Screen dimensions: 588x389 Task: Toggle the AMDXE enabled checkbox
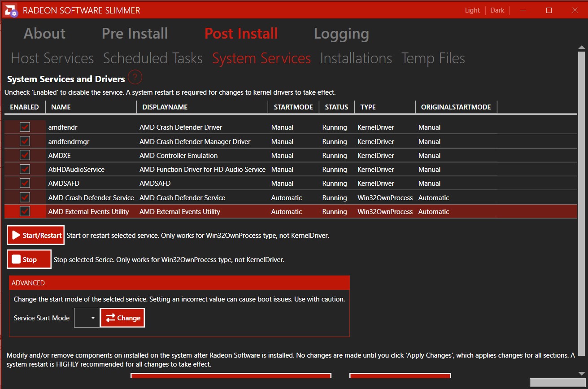coord(25,155)
